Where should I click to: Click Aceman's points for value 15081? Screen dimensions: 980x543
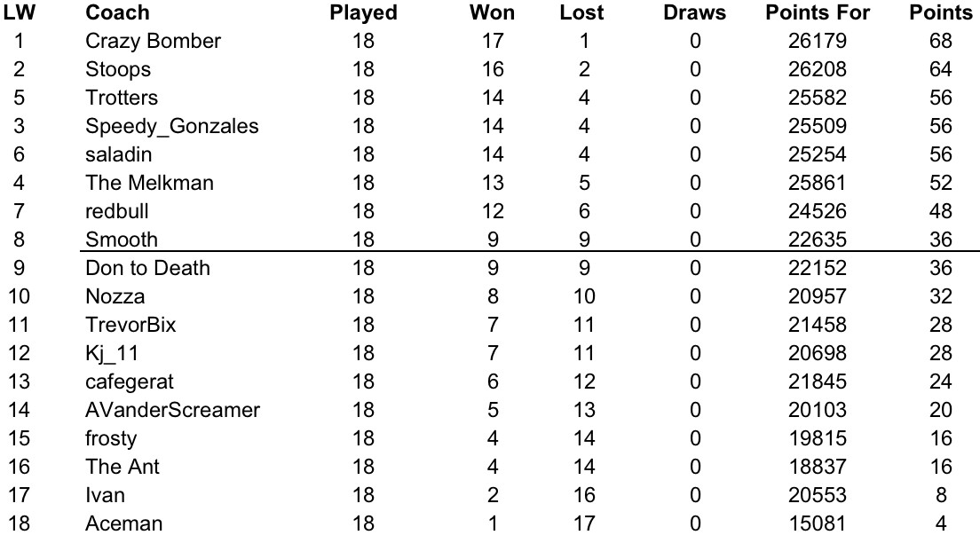pos(818,523)
